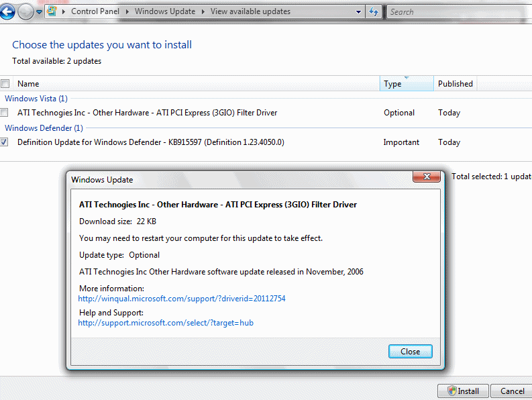Click the Refresh button beside address bar
532x400 pixels.
tap(374, 11)
